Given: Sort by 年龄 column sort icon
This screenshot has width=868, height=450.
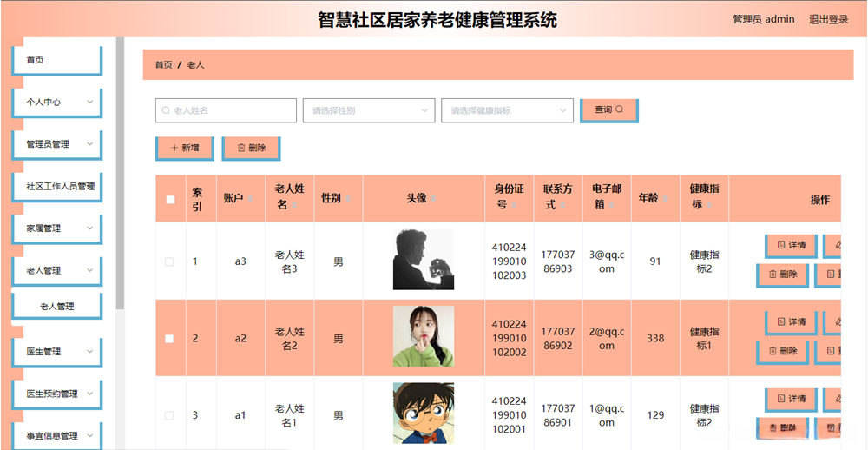Looking at the screenshot, I should tap(666, 199).
